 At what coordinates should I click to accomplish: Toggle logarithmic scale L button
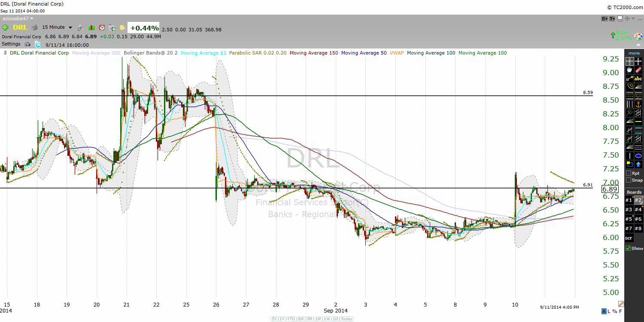[610, 311]
